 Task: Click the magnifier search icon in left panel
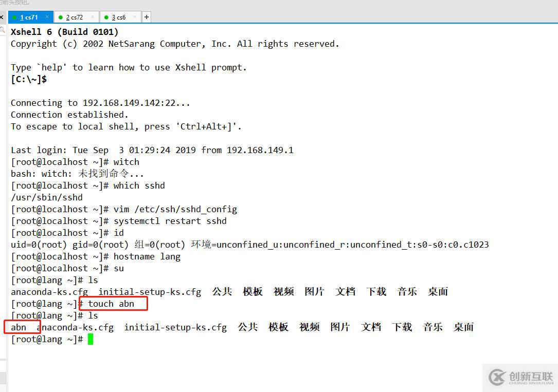point(2,30)
